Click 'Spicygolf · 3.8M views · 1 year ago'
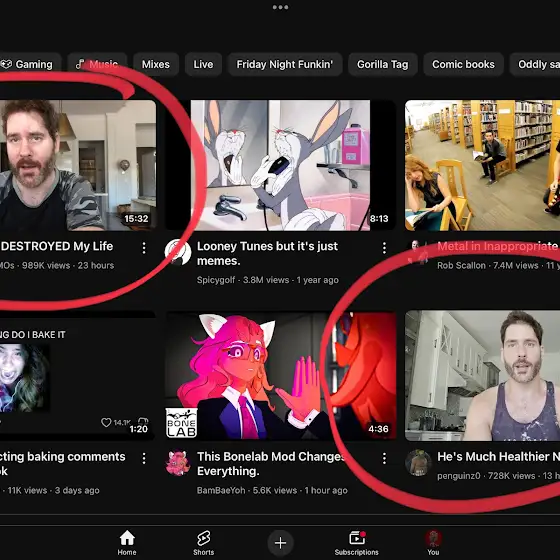Image resolution: width=560 pixels, height=560 pixels. coord(268,280)
